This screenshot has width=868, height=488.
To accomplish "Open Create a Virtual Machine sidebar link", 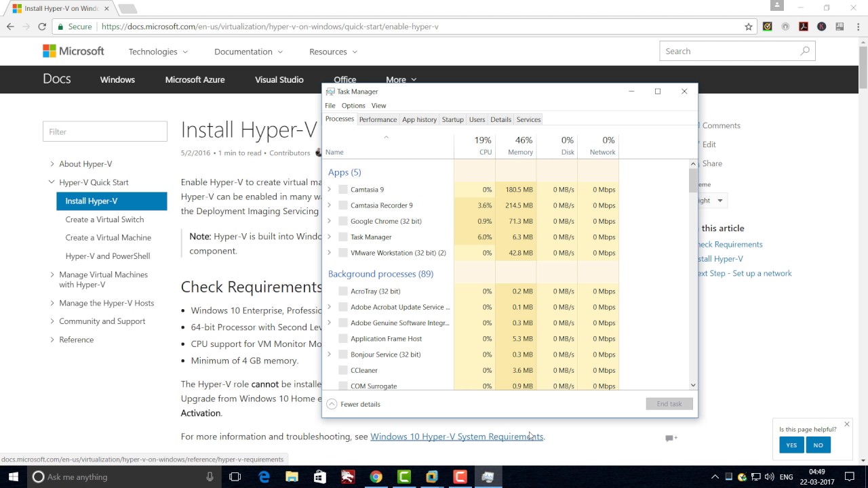I will [108, 238].
